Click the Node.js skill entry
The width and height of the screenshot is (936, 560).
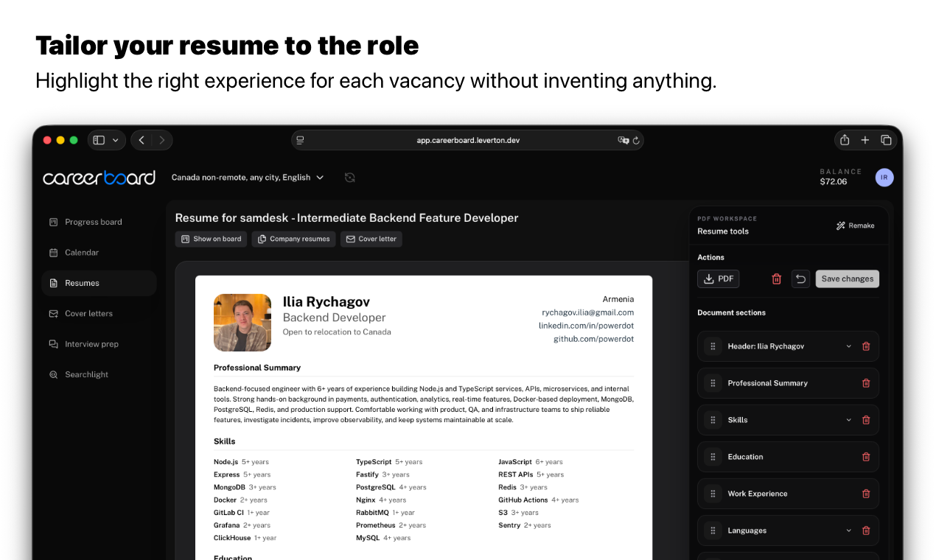[x=241, y=462]
